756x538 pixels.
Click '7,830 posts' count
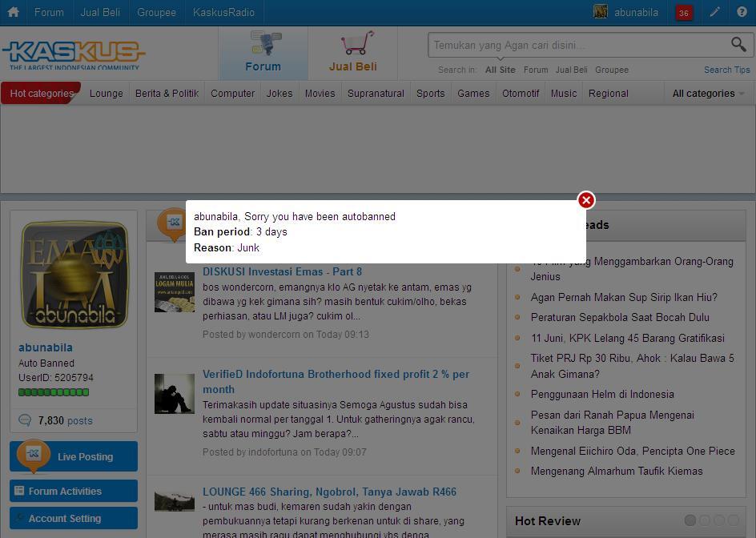pyautogui.click(x=65, y=420)
